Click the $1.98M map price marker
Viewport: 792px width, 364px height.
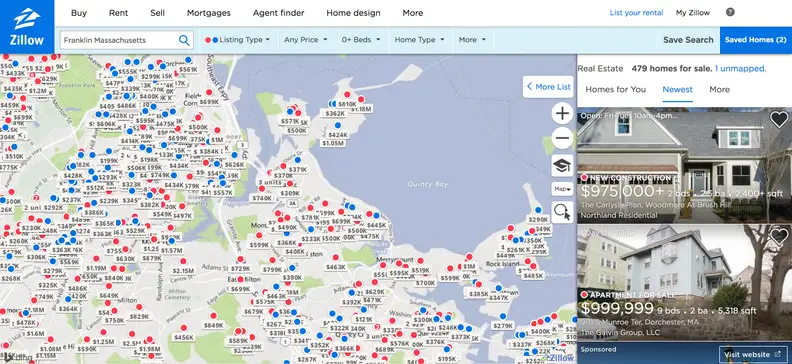point(150,349)
